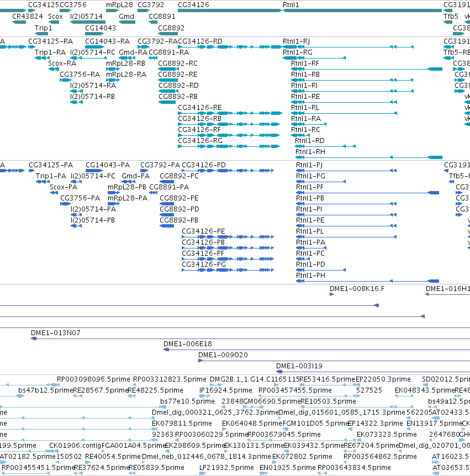The image size is (470, 476).
Task: Click the CG3792 gene label
Action: click(x=151, y=5)
